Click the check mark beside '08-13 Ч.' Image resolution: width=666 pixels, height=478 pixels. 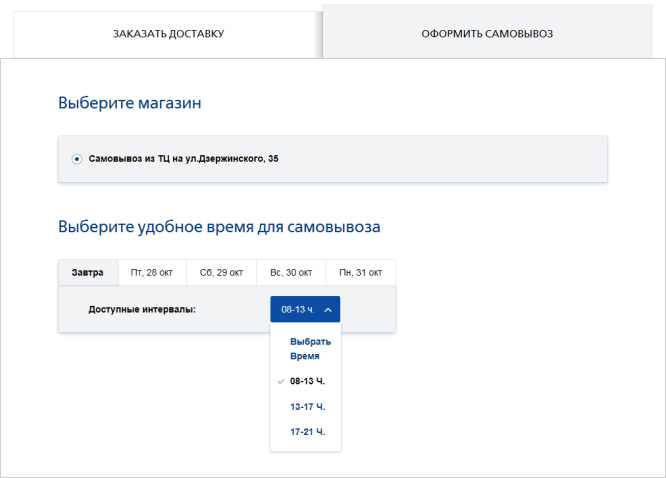click(280, 381)
